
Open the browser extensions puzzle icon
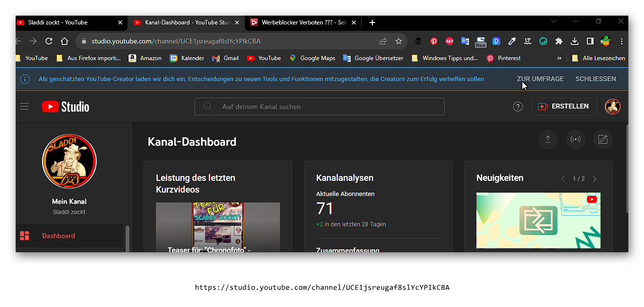tap(559, 42)
